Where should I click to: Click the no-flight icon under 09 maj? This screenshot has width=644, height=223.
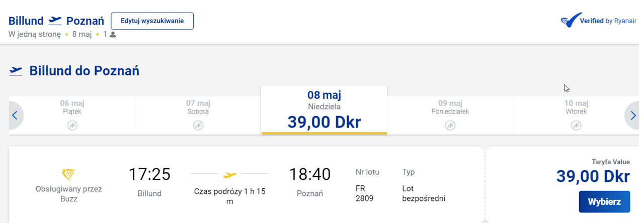point(450,125)
